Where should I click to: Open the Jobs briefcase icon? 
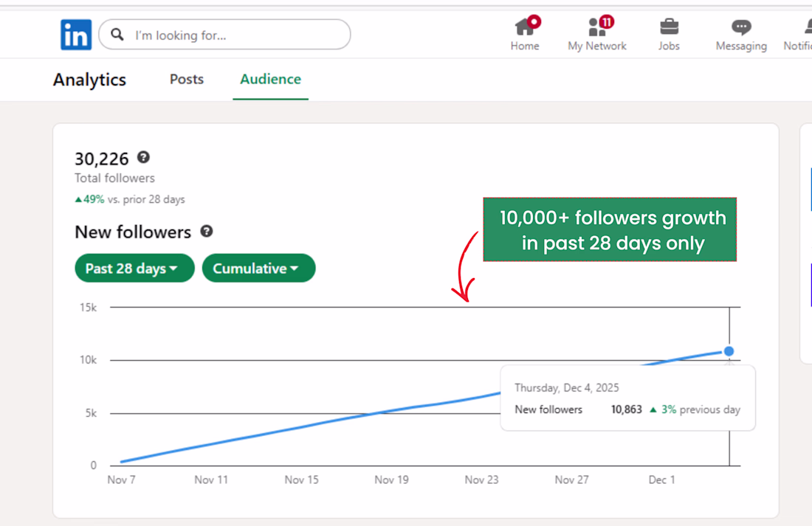coord(669,27)
